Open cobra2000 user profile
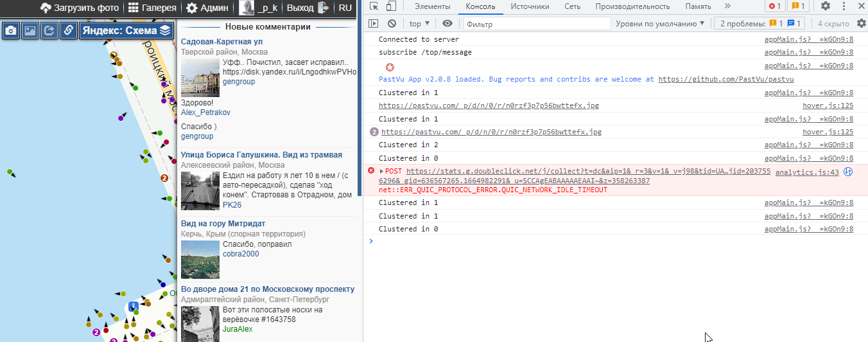The height and width of the screenshot is (342, 868). [x=241, y=254]
